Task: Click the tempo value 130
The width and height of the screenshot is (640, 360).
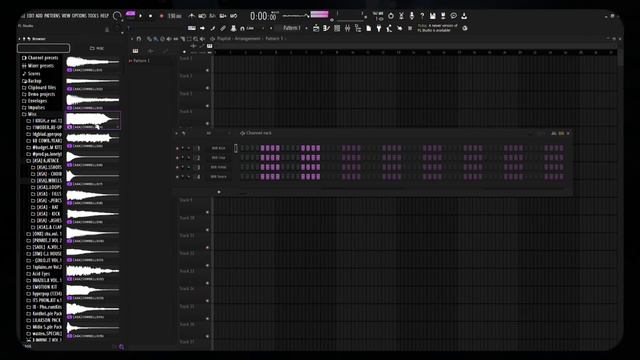Action: 174,16
